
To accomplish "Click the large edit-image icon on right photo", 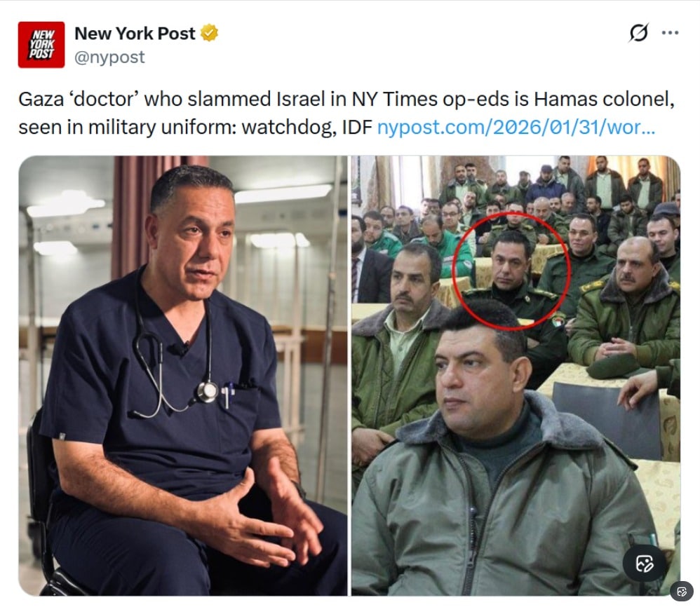I will pos(645,563).
